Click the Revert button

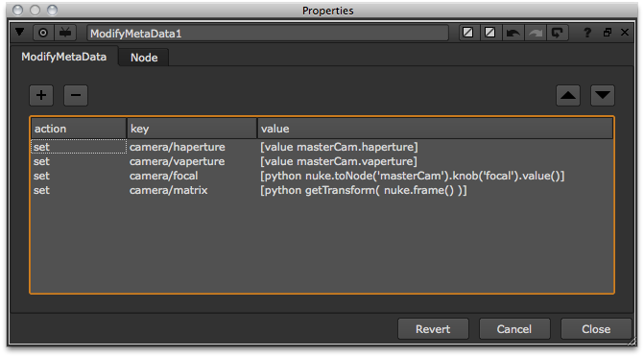click(x=433, y=329)
